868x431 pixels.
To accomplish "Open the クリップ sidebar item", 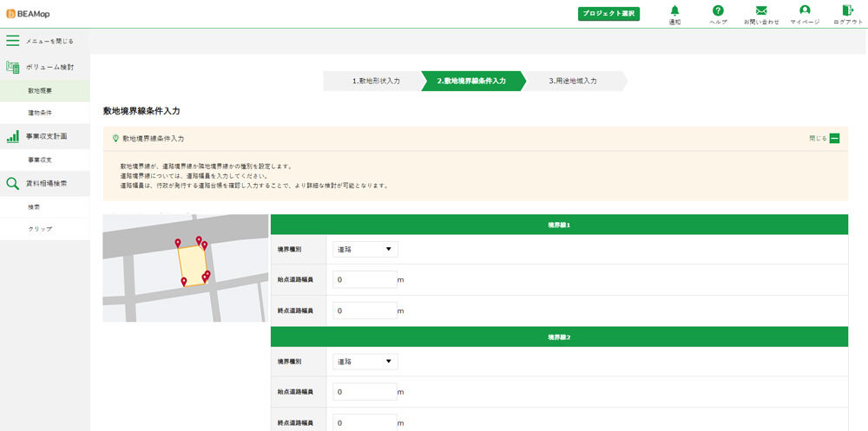I will click(40, 229).
